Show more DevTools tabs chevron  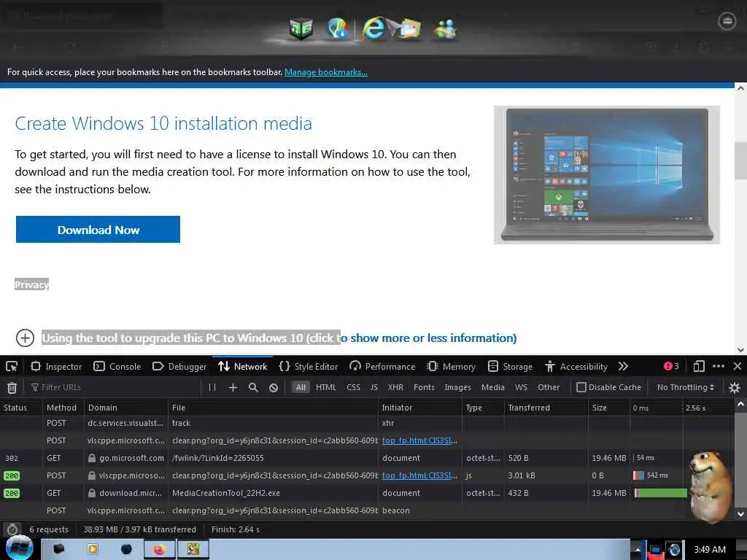tap(623, 366)
